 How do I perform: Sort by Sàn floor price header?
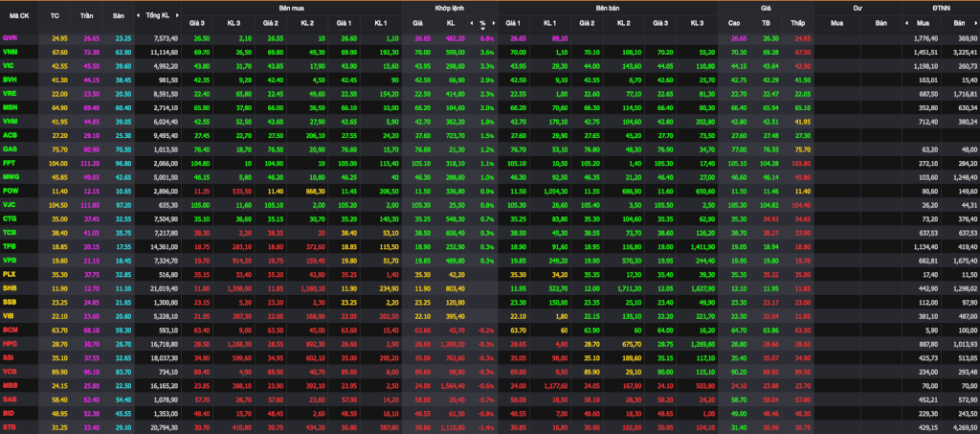[x=118, y=15]
